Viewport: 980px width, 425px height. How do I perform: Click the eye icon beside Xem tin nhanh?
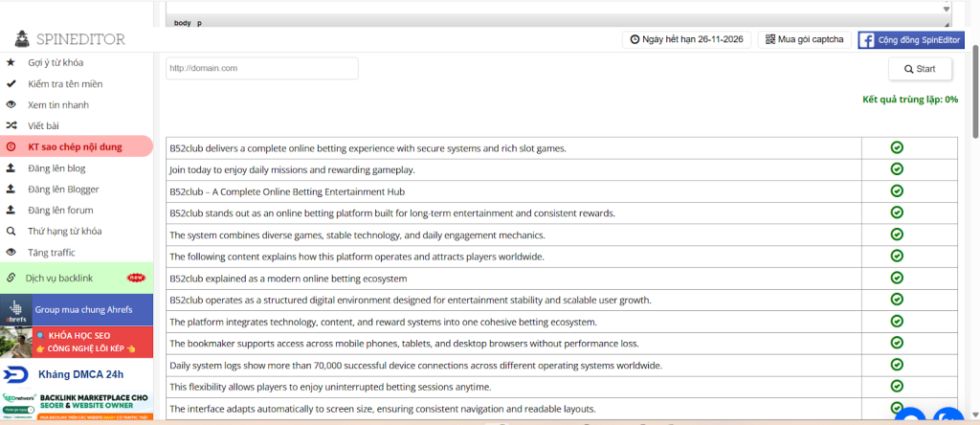click(x=11, y=105)
